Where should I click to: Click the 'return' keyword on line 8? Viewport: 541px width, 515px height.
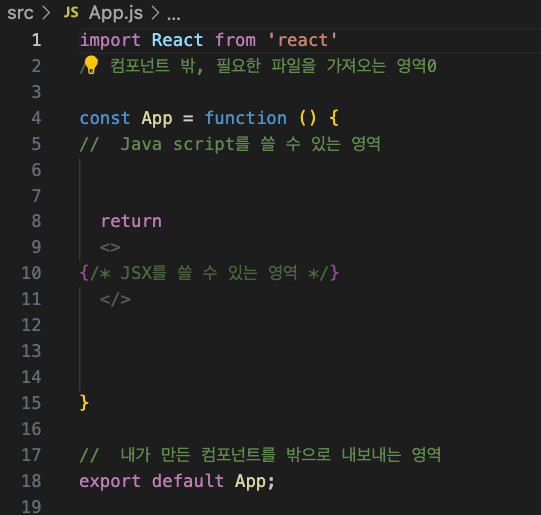[x=131, y=221]
